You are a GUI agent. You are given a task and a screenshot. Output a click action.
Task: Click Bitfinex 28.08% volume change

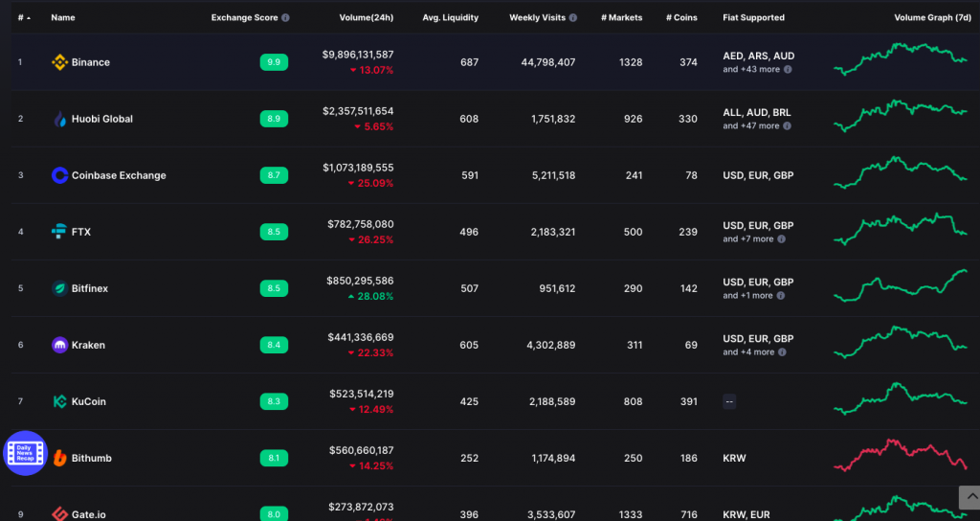(370, 297)
